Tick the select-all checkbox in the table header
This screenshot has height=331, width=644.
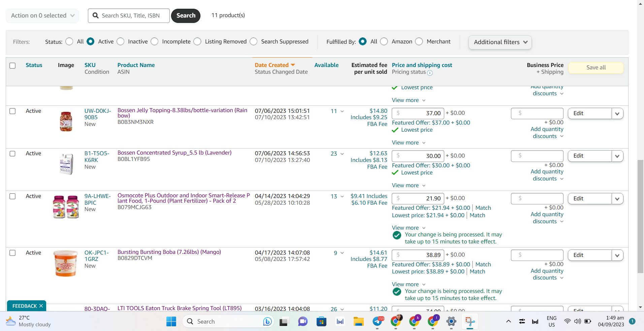tap(12, 66)
